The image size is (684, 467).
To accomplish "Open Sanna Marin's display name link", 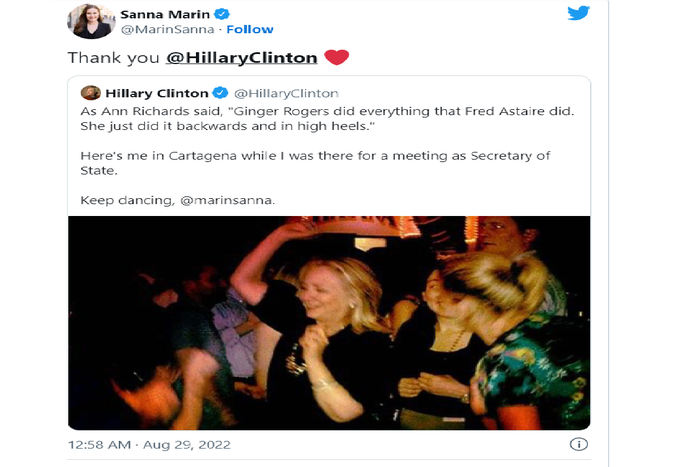I will tap(165, 15).
